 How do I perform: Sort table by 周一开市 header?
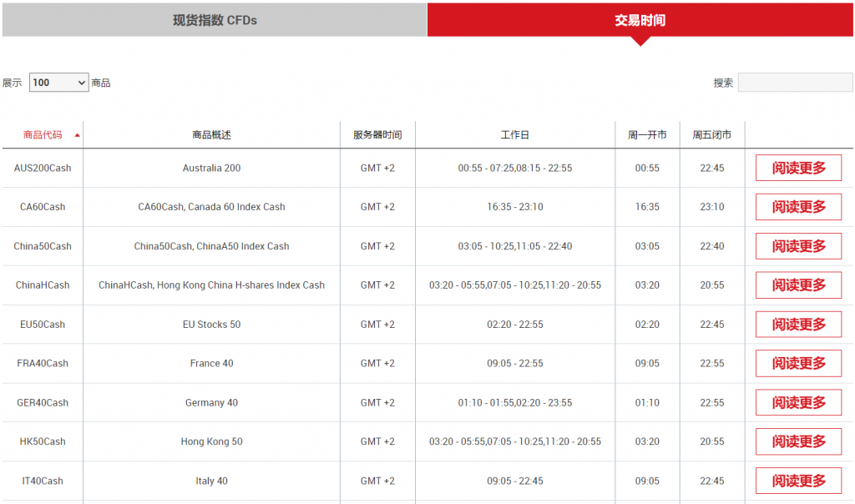click(647, 135)
